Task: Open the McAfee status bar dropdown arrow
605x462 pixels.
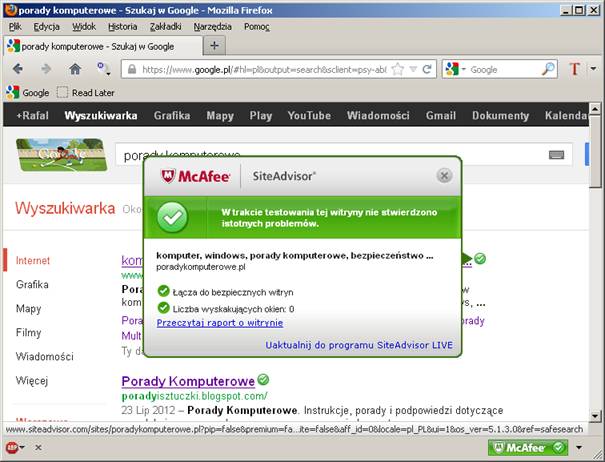Action: pyautogui.click(x=579, y=448)
